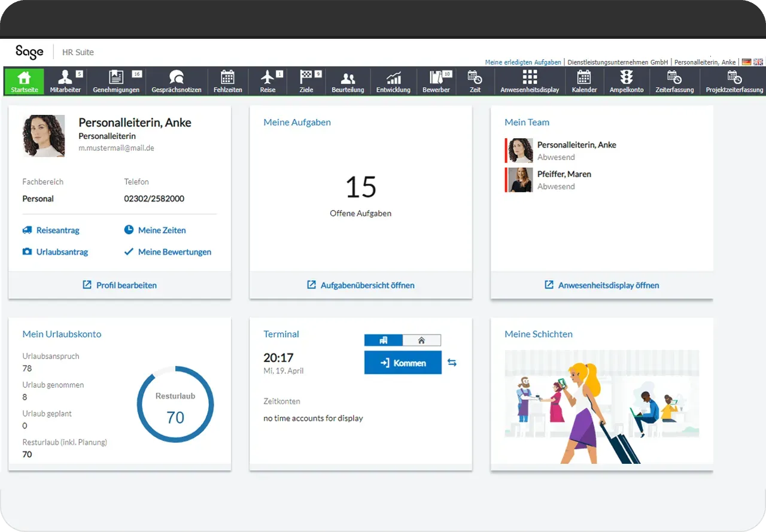Click the Resturlaub progress ring
The image size is (766, 532).
(x=175, y=405)
